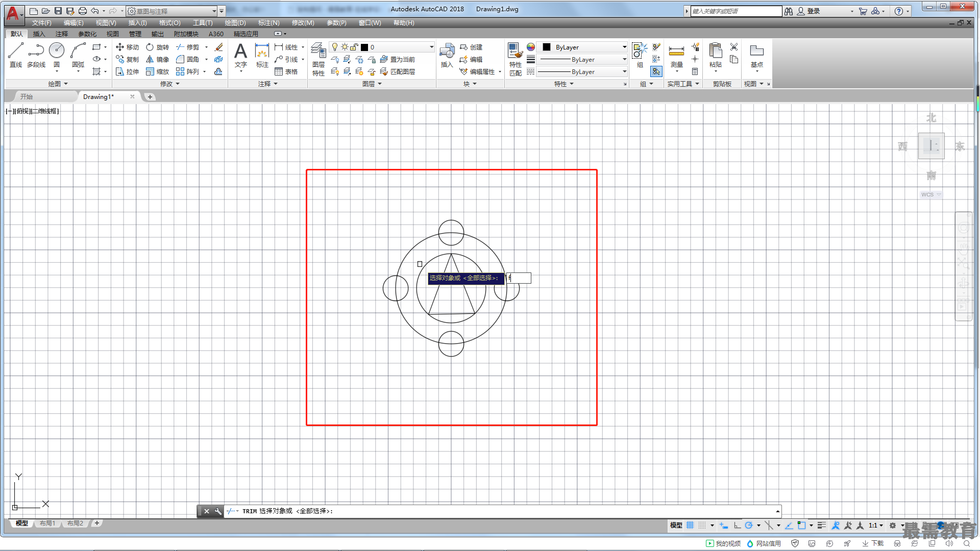
Task: Open Layer Properties (图层特性) manager
Action: point(318,59)
